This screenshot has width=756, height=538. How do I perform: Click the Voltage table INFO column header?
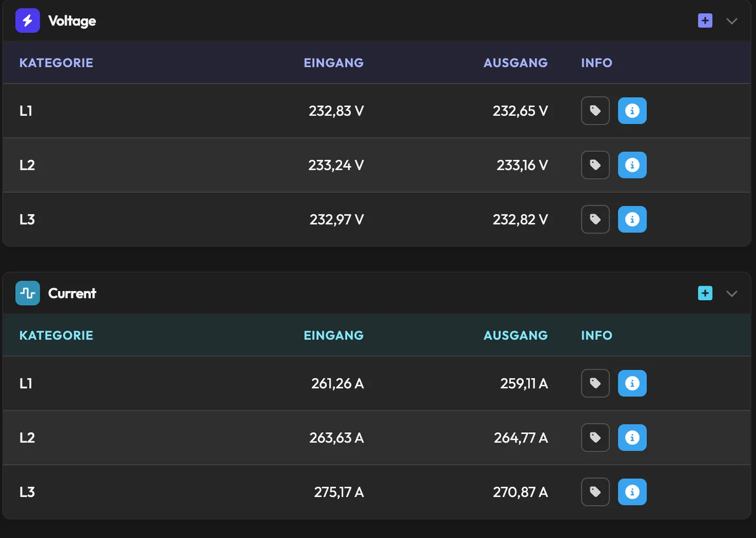(x=597, y=63)
